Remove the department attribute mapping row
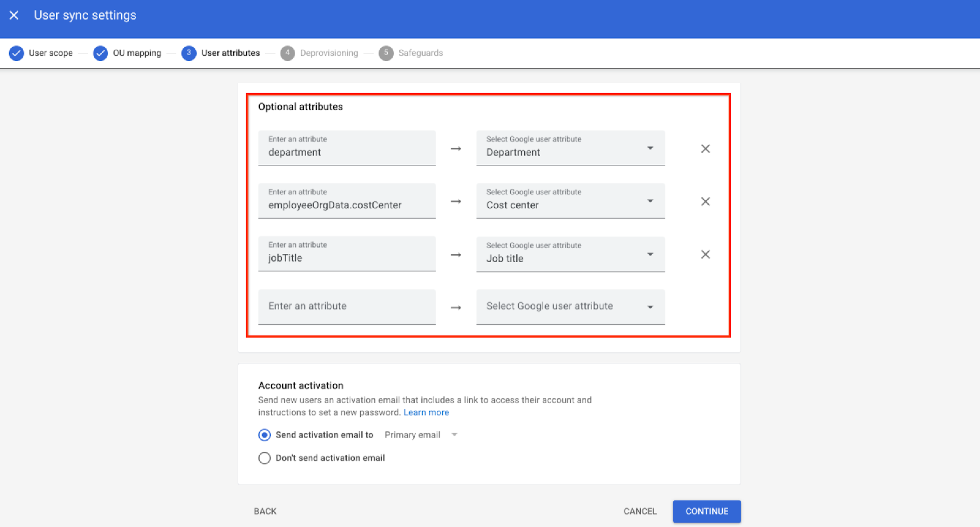The width and height of the screenshot is (980, 527). [705, 149]
